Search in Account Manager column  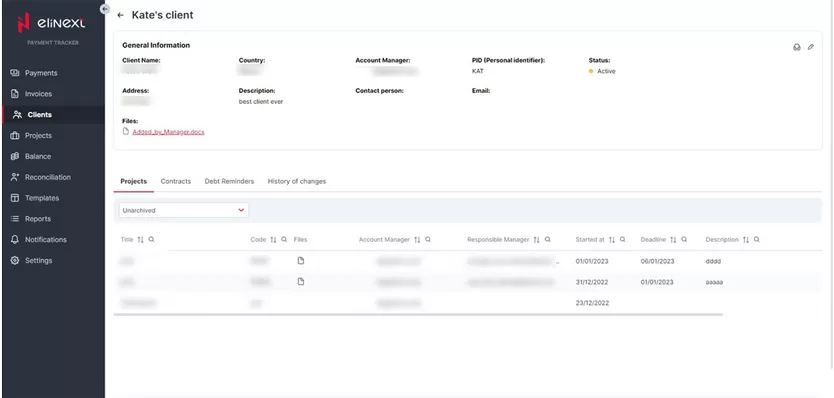428,239
